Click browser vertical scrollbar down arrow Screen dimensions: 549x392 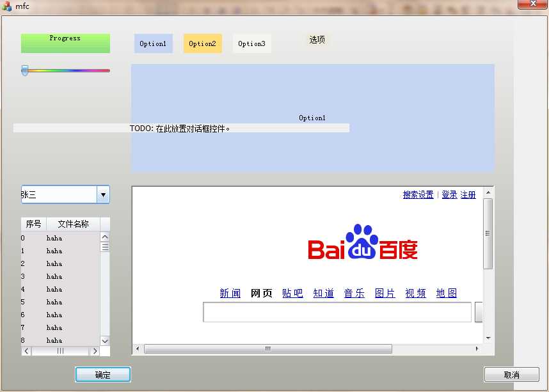pos(488,338)
